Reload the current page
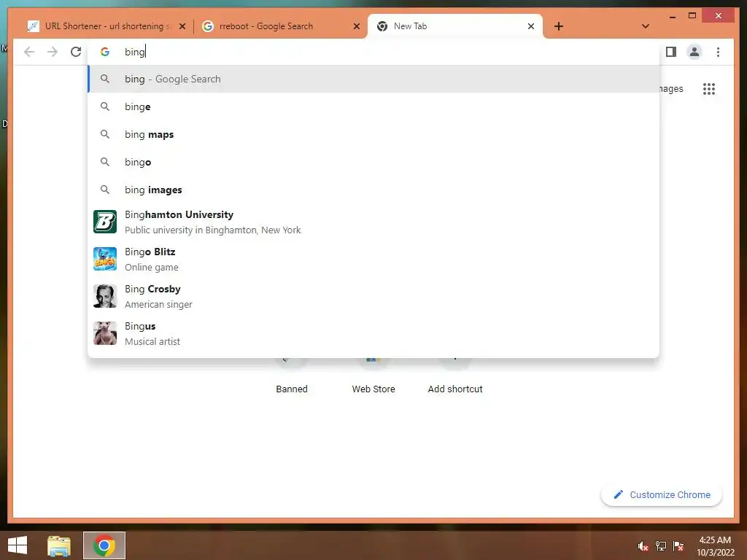This screenshot has width=747, height=560. click(x=76, y=52)
